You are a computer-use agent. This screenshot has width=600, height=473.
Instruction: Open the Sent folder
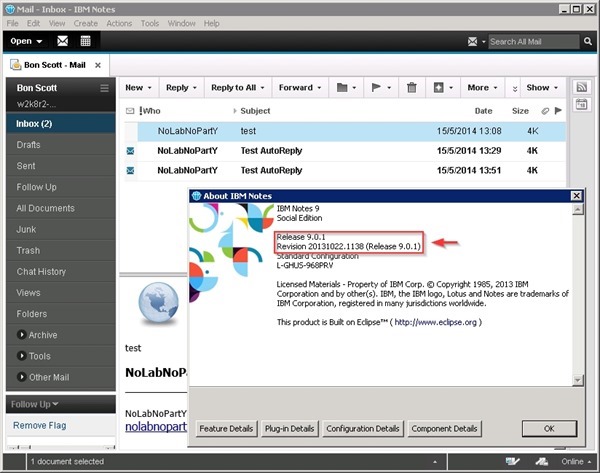pos(61,166)
